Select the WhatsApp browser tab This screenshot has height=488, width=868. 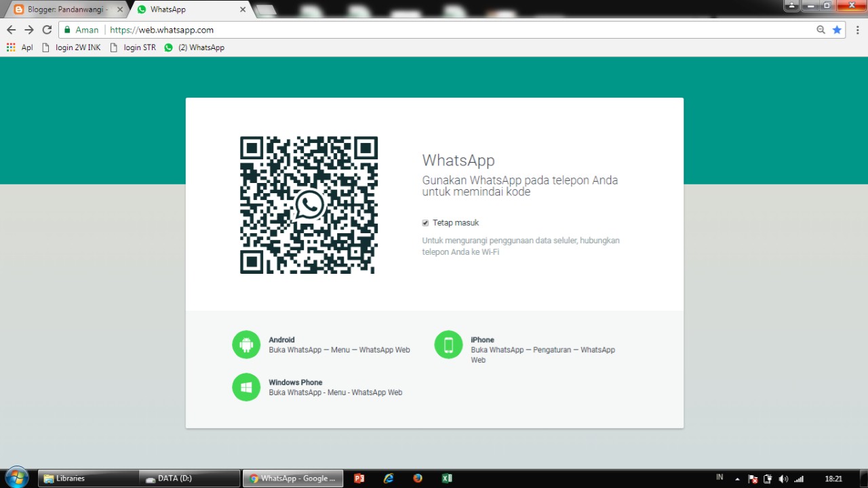pyautogui.click(x=190, y=9)
